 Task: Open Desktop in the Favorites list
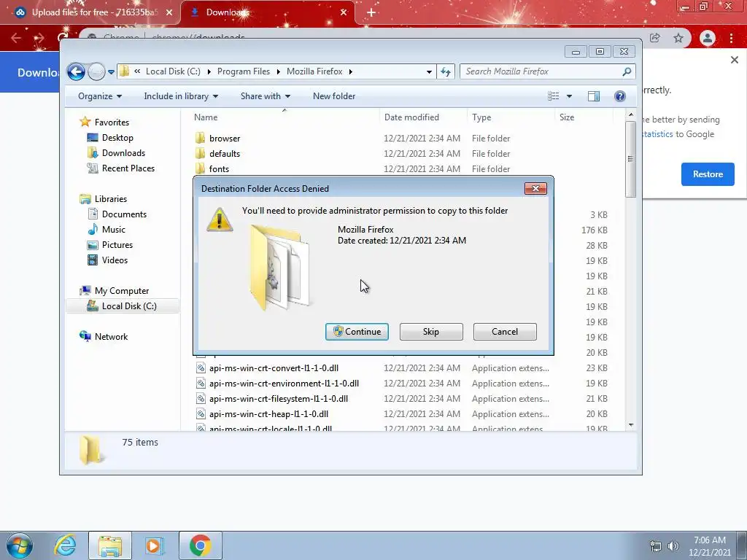click(110, 138)
